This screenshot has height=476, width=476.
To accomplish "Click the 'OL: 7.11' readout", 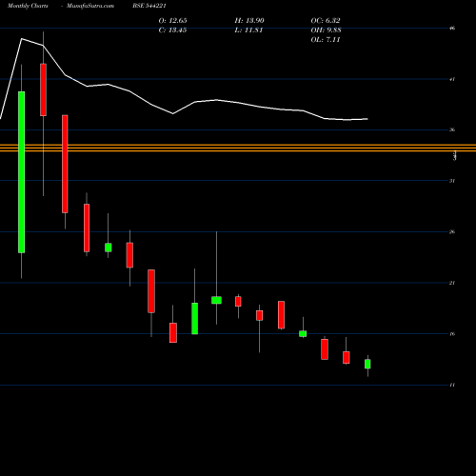I will [x=326, y=40].
